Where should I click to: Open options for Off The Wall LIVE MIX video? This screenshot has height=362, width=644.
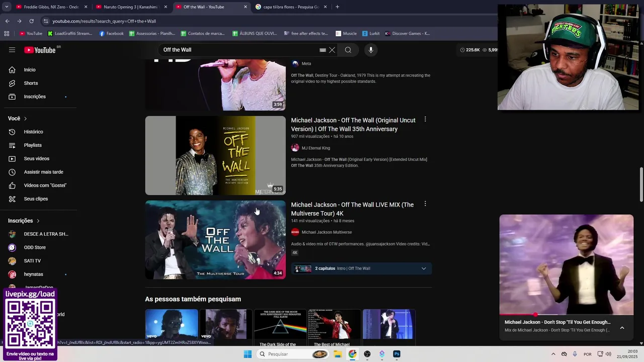[x=425, y=204]
